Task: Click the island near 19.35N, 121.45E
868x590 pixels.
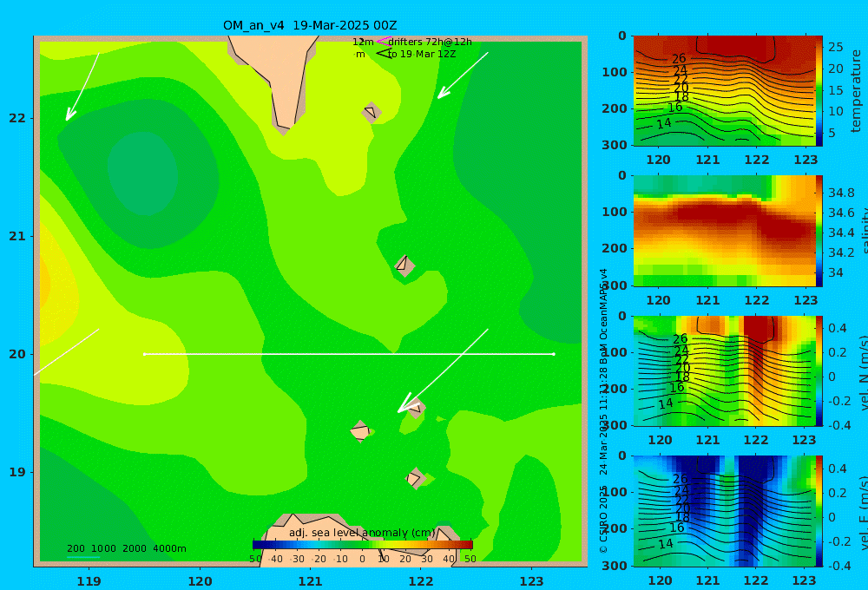Action: pos(360,431)
